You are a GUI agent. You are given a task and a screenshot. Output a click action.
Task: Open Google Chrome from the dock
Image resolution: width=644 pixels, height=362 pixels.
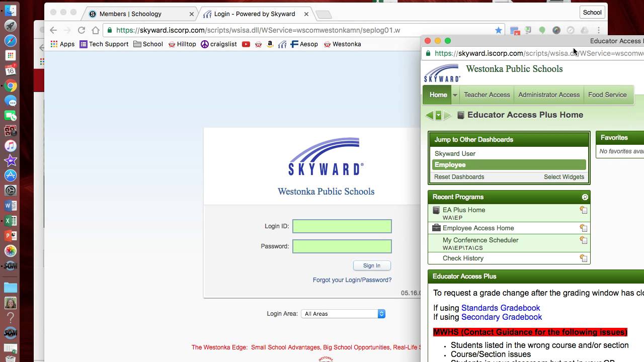tap(11, 85)
